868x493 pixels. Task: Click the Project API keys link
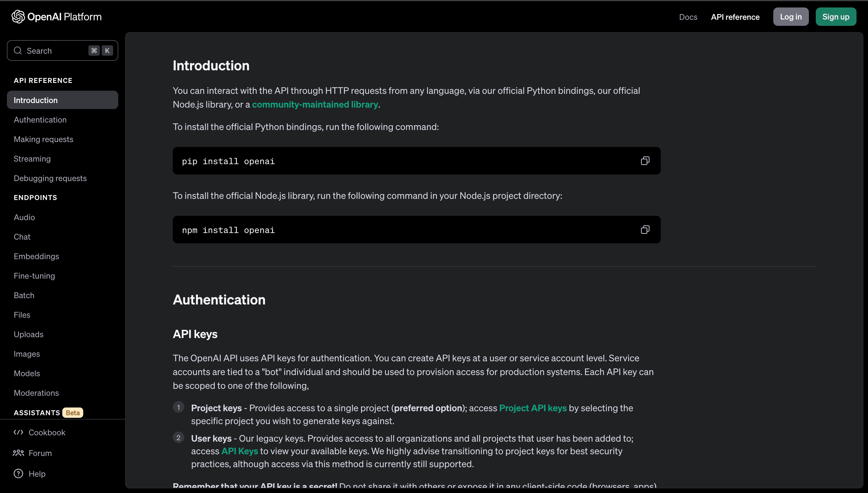coord(532,408)
